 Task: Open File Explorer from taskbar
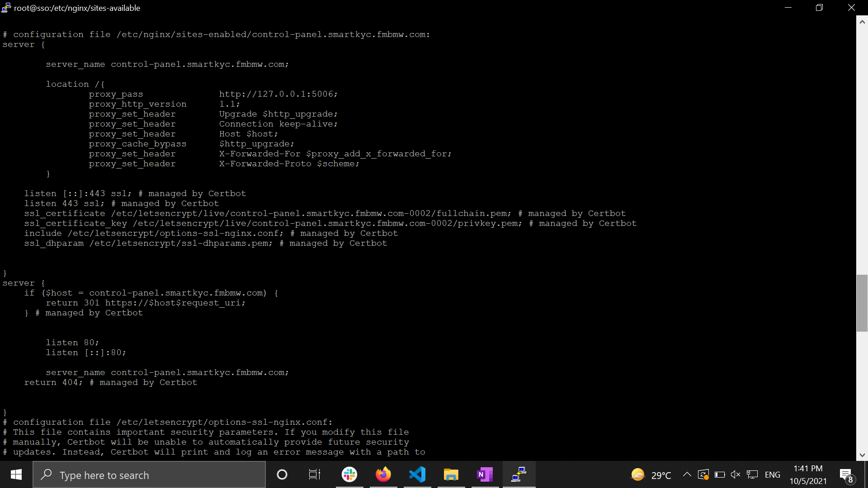(x=451, y=475)
